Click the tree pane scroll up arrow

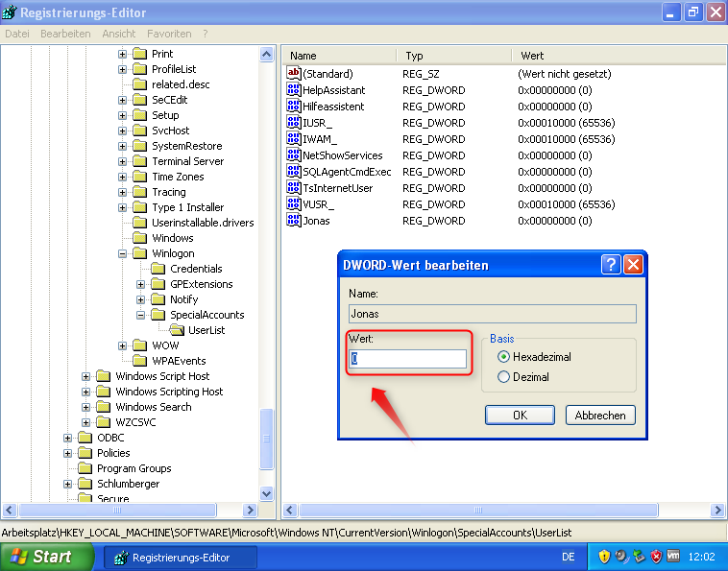pyautogui.click(x=266, y=55)
